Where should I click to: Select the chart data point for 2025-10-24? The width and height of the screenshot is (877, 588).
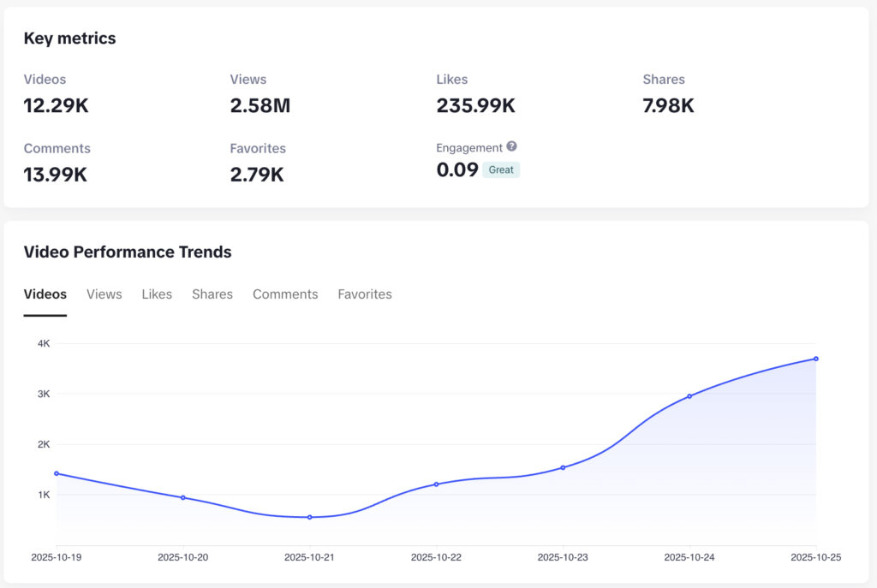coord(689,396)
